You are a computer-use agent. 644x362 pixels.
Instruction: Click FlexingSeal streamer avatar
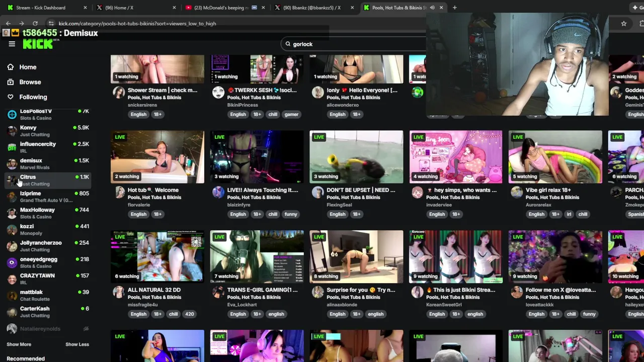click(x=318, y=193)
